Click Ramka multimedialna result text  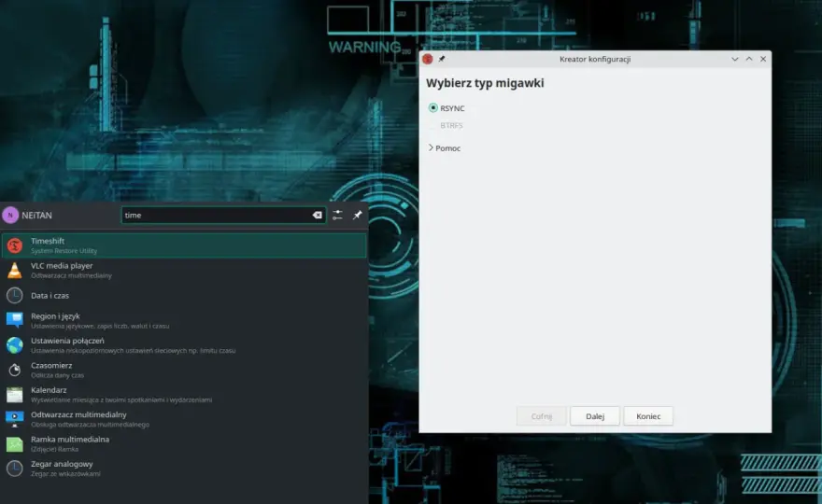point(70,439)
